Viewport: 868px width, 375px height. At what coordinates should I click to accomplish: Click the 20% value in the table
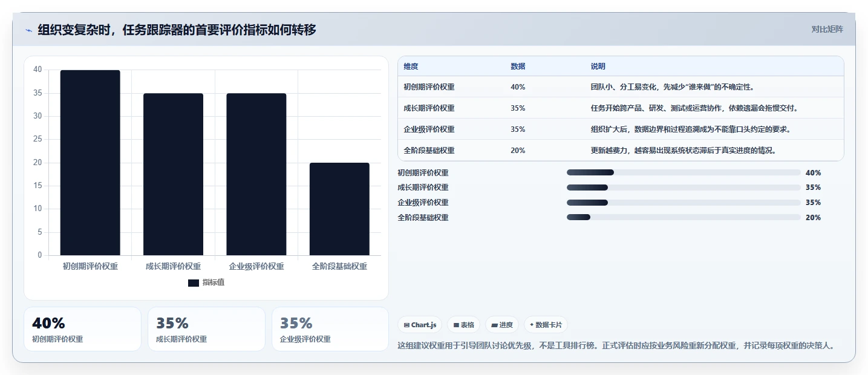pyautogui.click(x=518, y=151)
